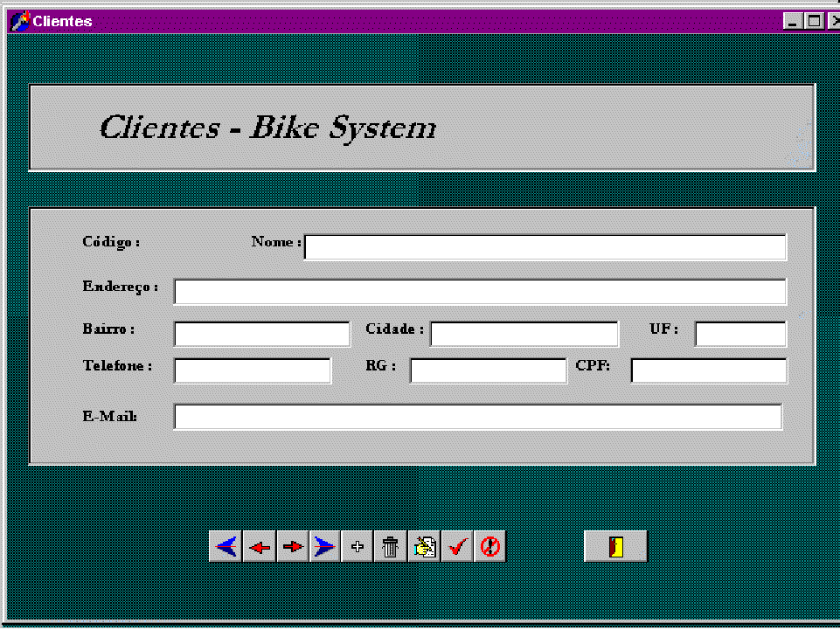
Task: Minimize the Clientes window
Action: 792,22
